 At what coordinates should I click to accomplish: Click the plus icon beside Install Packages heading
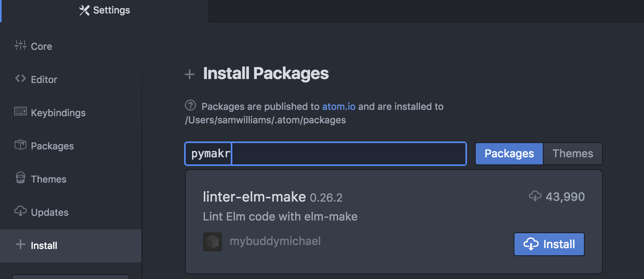[190, 74]
